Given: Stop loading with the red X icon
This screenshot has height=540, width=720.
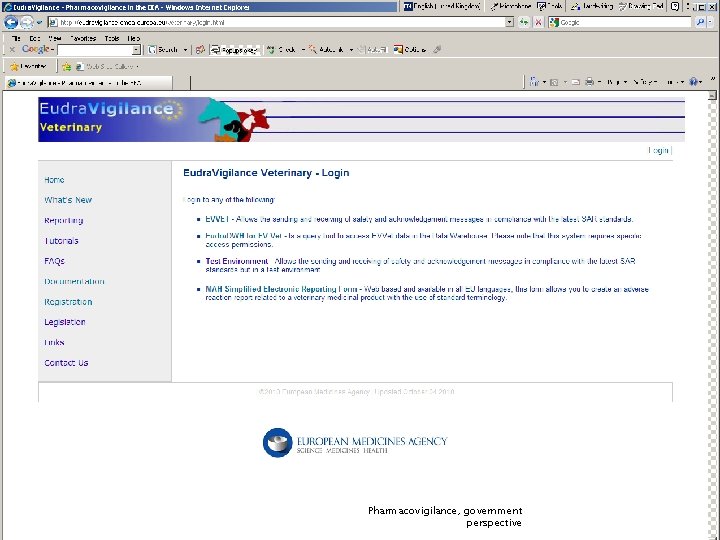Looking at the screenshot, I should coord(538,22).
